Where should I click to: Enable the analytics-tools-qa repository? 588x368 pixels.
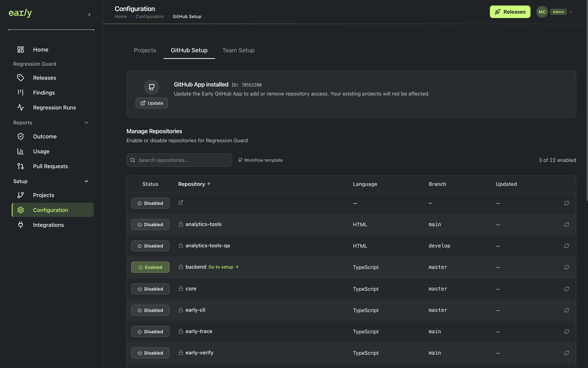(150, 246)
